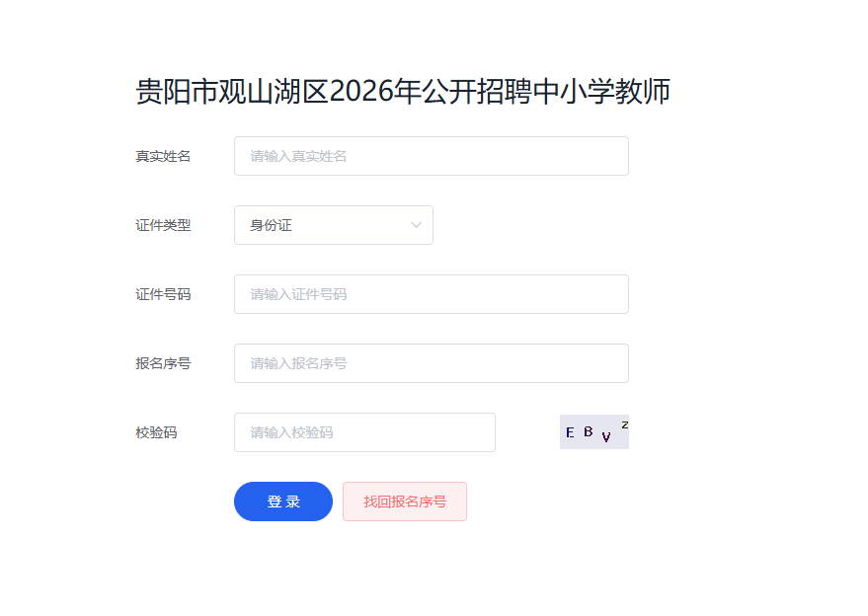
Task: Click the 证件类型 field label
Action: [x=163, y=225]
